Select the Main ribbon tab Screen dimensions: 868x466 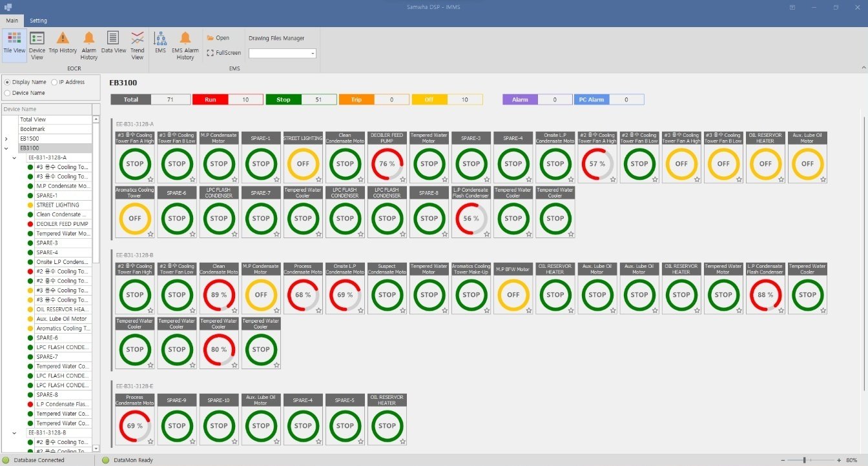tap(12, 21)
